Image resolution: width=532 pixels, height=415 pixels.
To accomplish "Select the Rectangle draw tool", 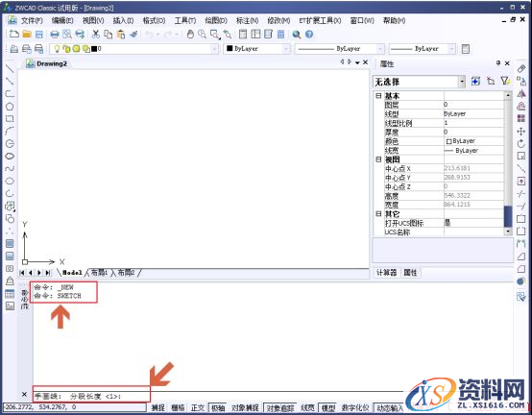I will click(x=10, y=119).
